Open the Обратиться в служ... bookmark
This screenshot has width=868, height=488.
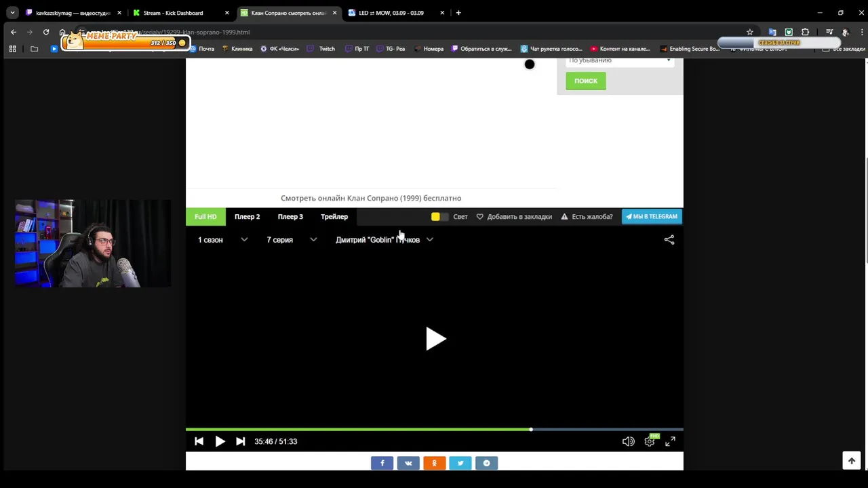coord(481,49)
